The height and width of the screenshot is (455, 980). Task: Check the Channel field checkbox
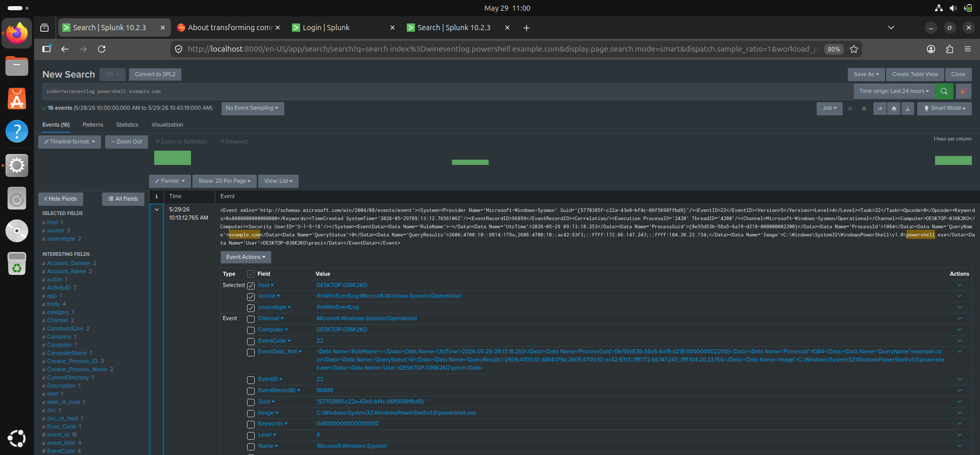251,319
